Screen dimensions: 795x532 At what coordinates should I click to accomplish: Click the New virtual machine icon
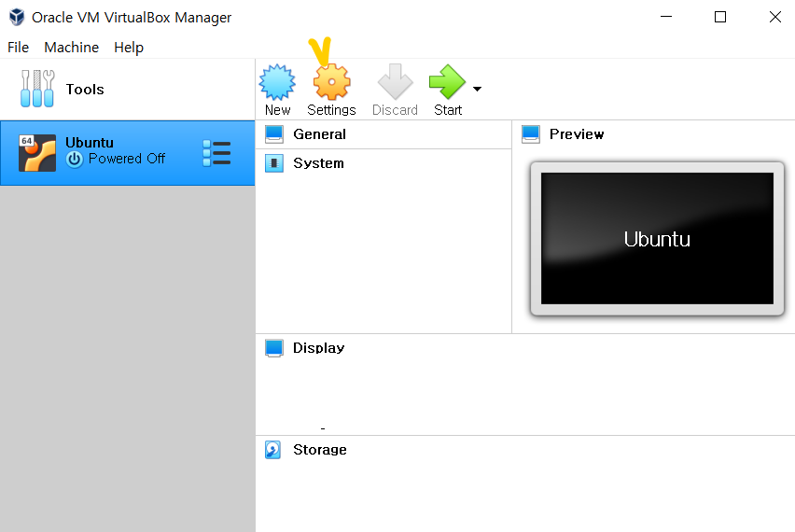point(277,82)
